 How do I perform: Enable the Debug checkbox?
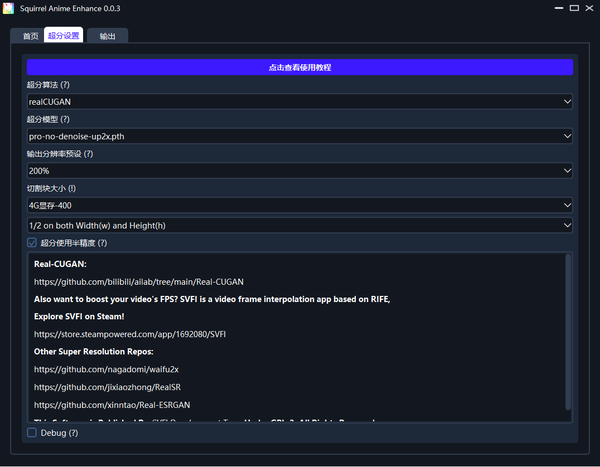point(32,433)
